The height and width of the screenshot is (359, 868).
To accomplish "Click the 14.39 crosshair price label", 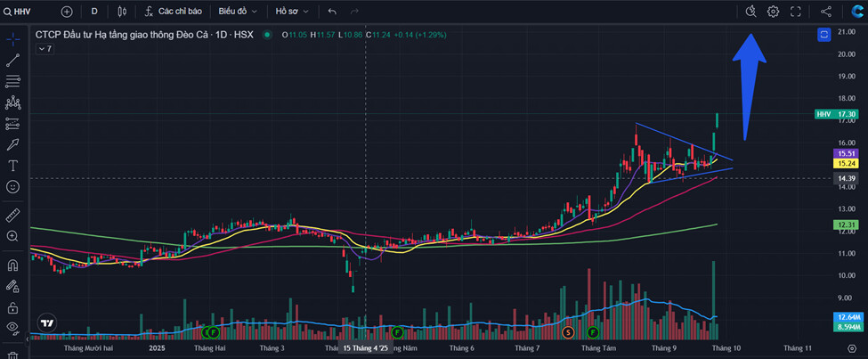I will point(847,178).
